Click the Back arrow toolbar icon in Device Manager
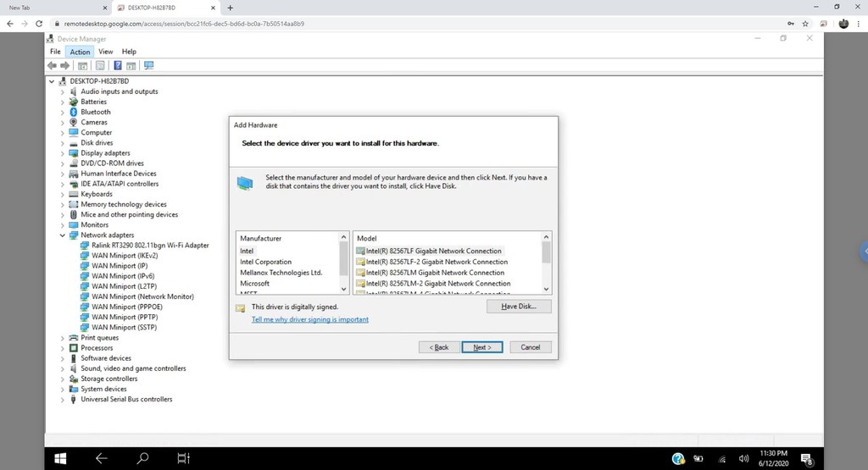This screenshot has height=470, width=868. pyautogui.click(x=52, y=66)
